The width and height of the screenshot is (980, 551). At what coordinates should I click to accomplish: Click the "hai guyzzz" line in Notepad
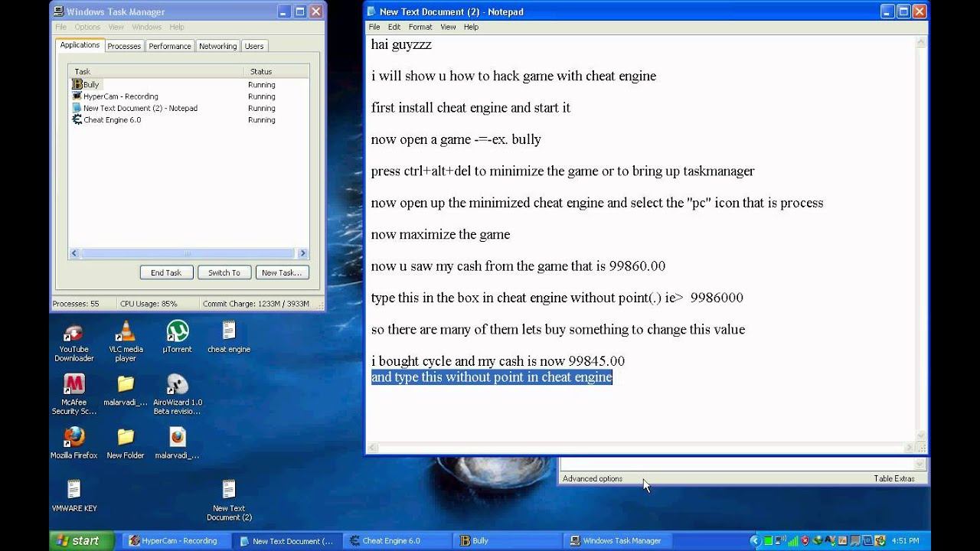[x=401, y=44]
